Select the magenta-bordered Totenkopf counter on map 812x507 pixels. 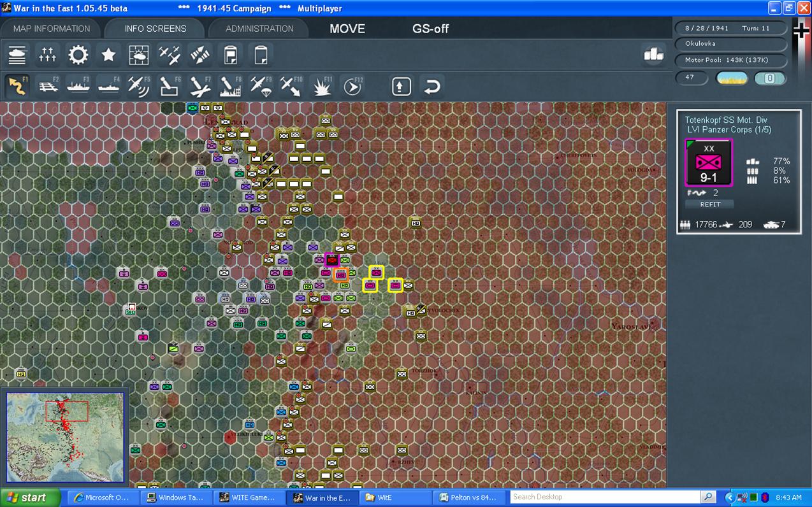(331, 259)
